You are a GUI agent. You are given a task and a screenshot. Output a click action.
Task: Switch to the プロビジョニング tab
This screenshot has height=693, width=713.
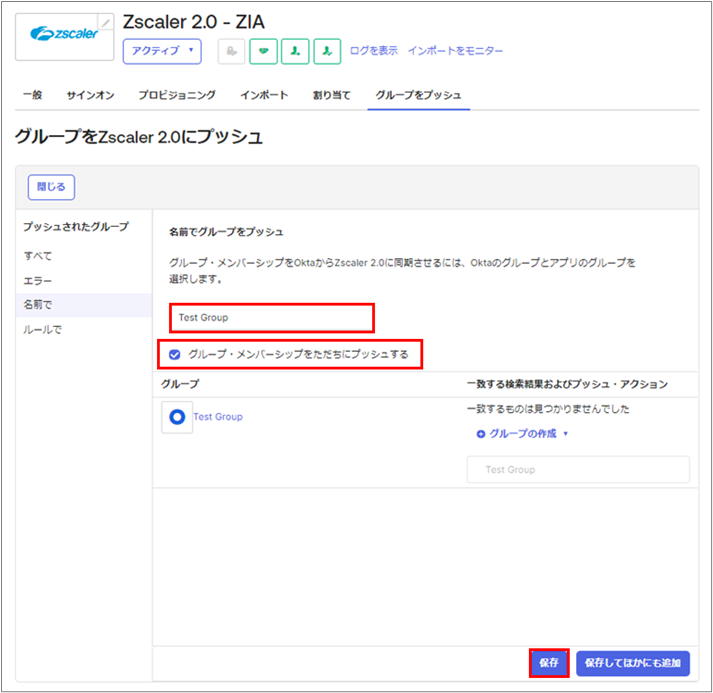177,95
